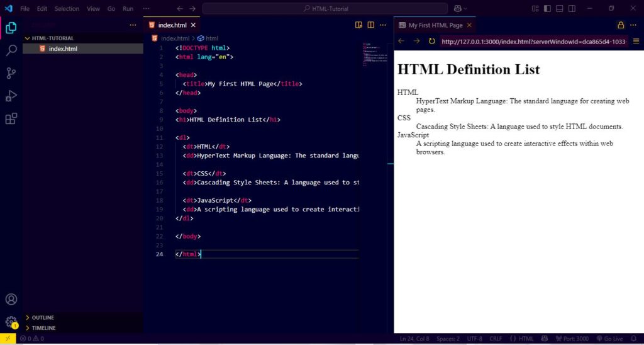
Task: Open the Source Control view
Action: tap(11, 73)
